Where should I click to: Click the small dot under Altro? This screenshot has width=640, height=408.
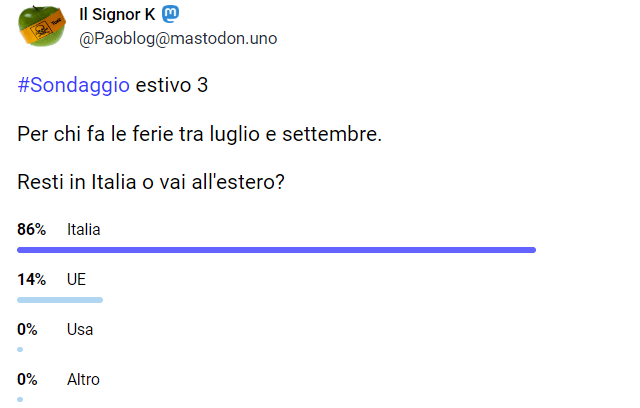[x=20, y=399]
